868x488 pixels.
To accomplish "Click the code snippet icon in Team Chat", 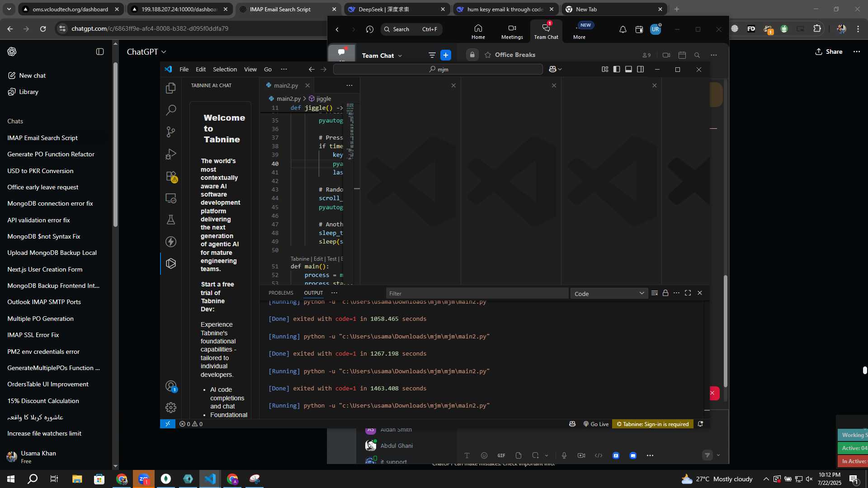I will pos(599,455).
